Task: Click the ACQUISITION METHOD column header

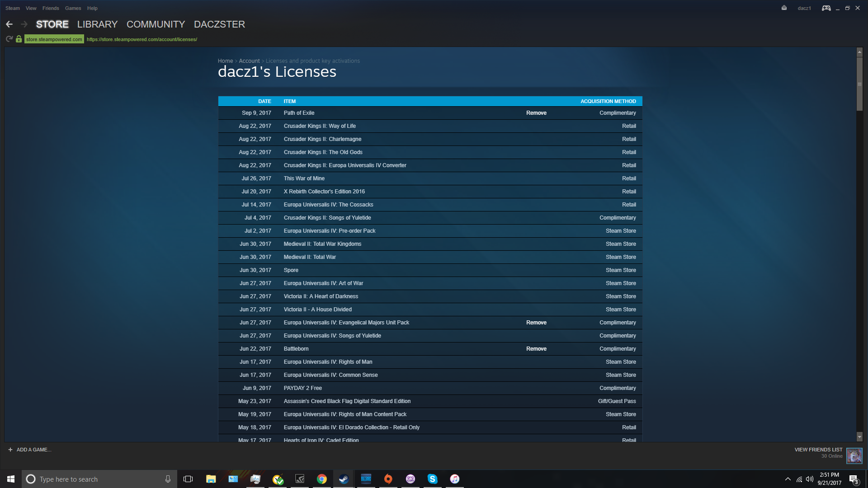Action: coord(608,101)
